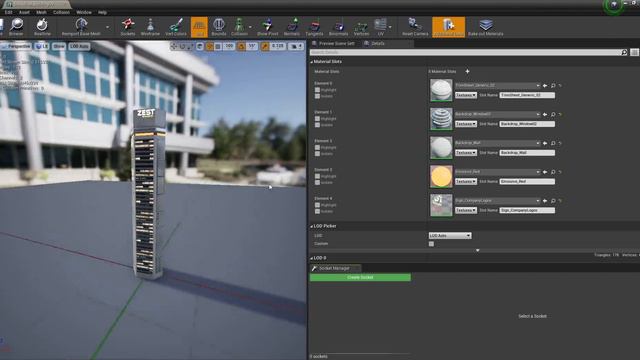Click Bake out Materials icon

485,27
